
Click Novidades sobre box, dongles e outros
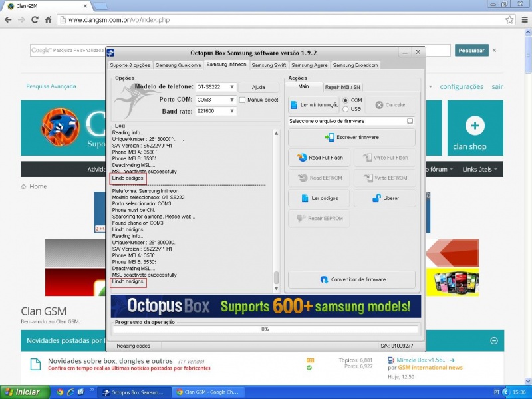click(110, 361)
